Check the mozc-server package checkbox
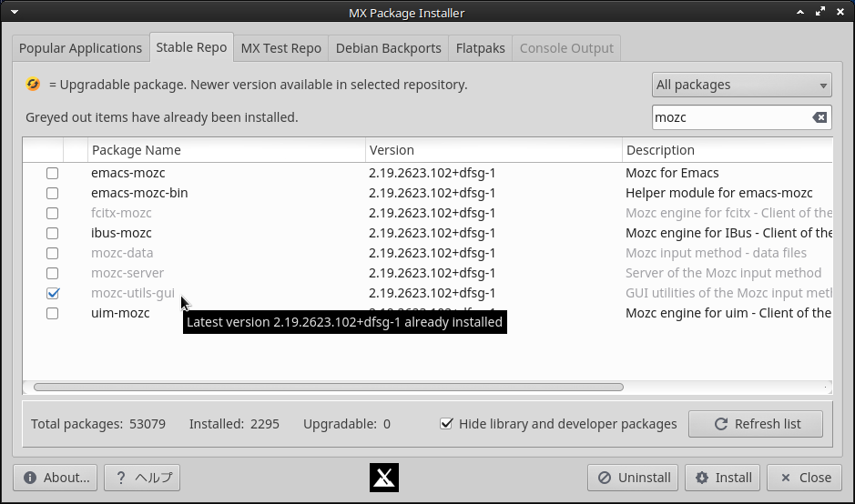This screenshot has width=855, height=504. [52, 274]
